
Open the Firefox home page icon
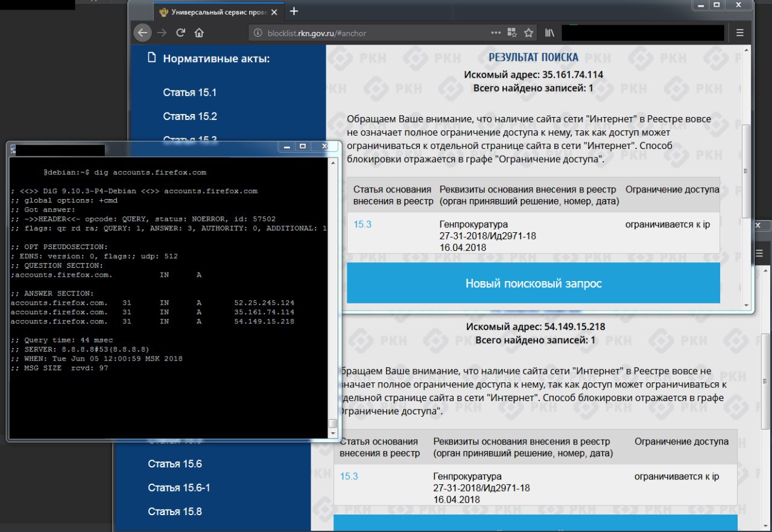click(200, 33)
